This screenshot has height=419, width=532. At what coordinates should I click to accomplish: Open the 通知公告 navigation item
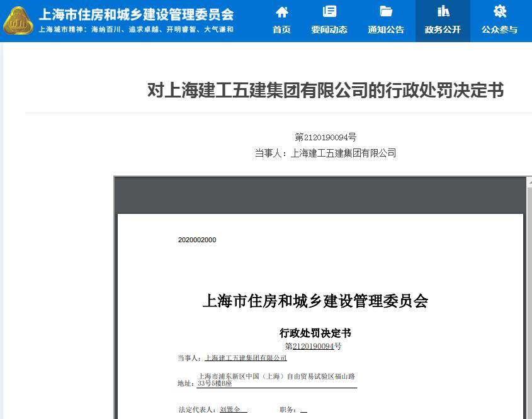point(386,30)
